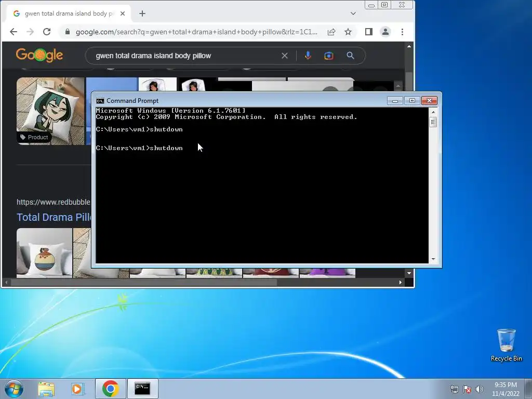Reload the Google search page
Image resolution: width=532 pixels, height=399 pixels.
tap(47, 32)
